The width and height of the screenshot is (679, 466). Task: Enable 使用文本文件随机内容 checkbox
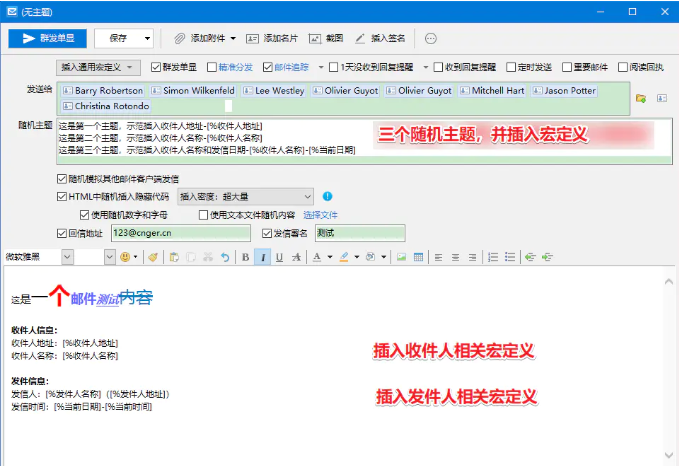pyautogui.click(x=203, y=215)
